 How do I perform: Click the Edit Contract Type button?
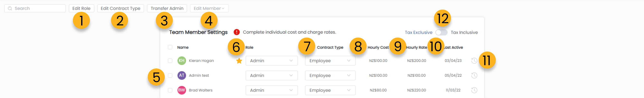click(120, 8)
